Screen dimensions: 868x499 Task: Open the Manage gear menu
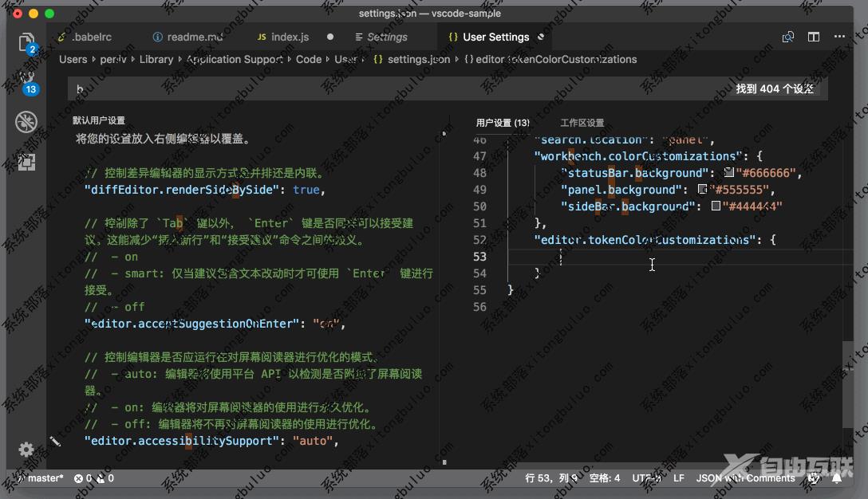[26, 450]
